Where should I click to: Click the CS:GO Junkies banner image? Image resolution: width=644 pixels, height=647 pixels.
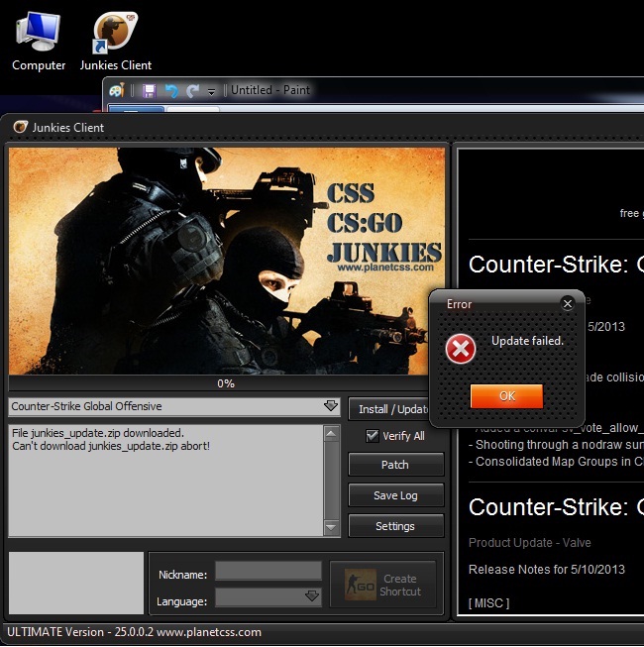point(227,261)
